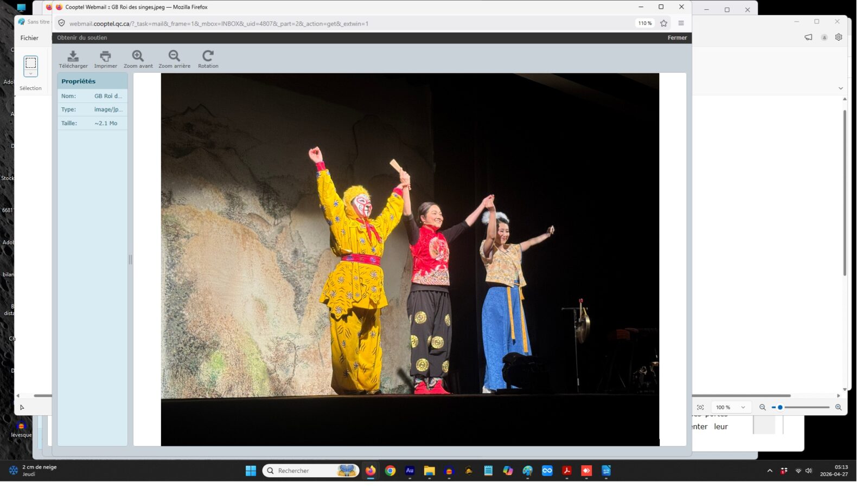Open Firefox from the taskbar

(371, 471)
